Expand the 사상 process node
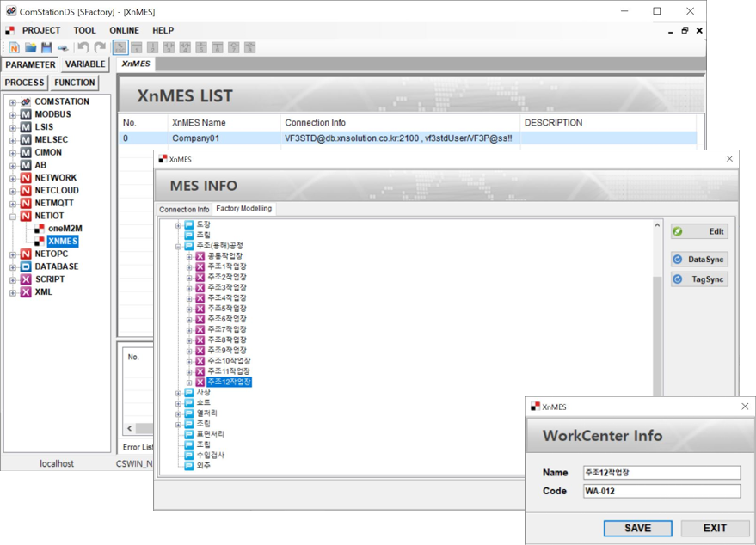756x545 pixels. pyautogui.click(x=179, y=393)
